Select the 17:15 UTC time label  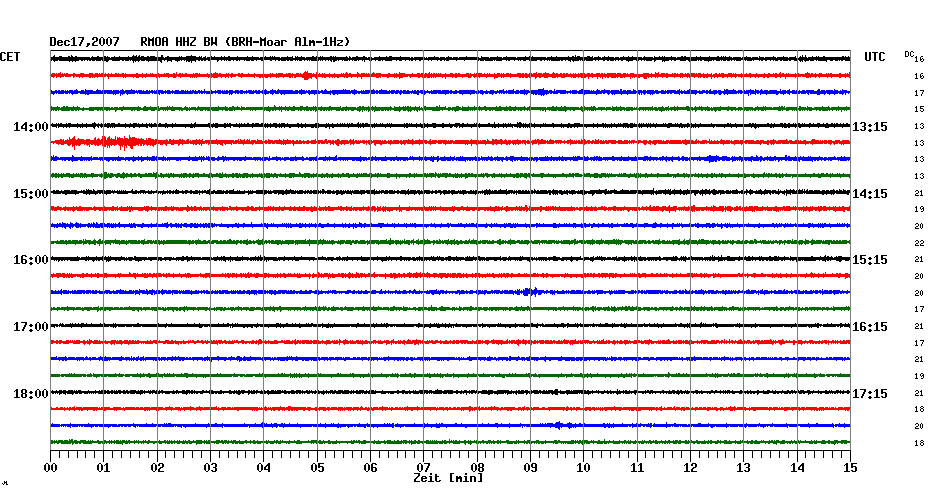click(870, 394)
